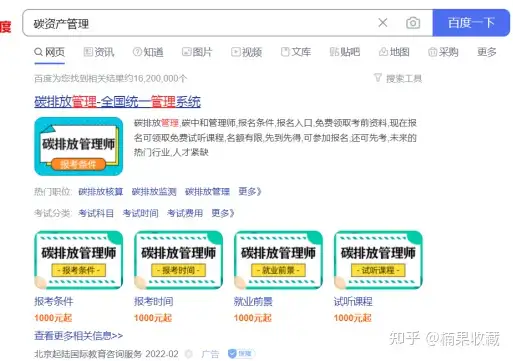Open the 报考时间 text link below card
The image size is (513, 361).
154,301
